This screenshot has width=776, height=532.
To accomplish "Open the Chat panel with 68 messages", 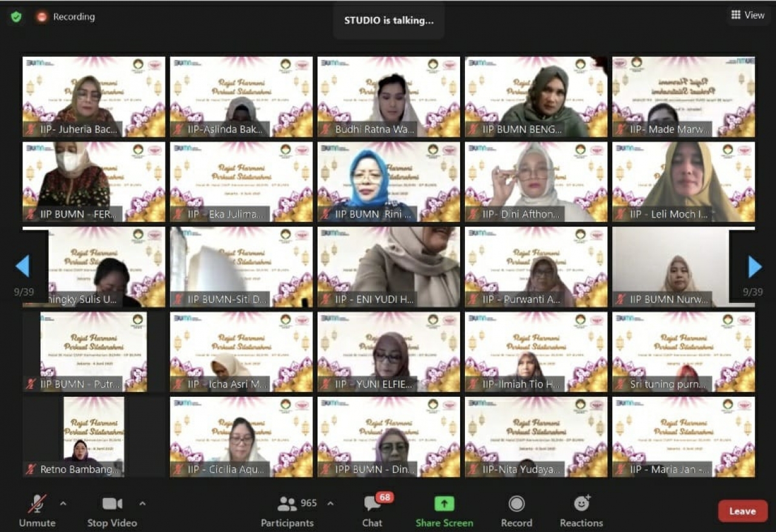I will coord(372,504).
